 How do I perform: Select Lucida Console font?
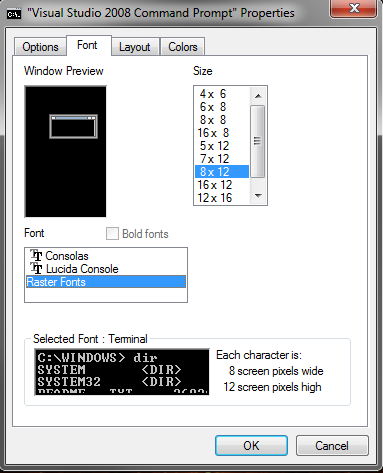coord(106,269)
